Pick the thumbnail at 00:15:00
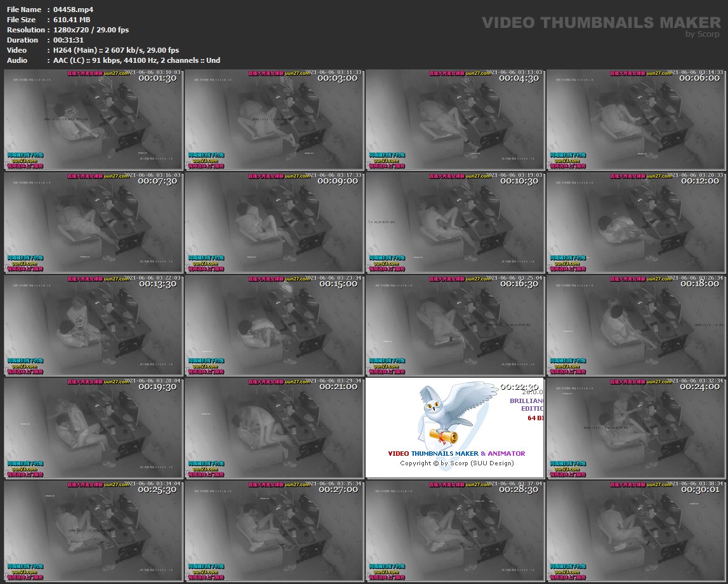Screen dimensions: 728x584 274,326
